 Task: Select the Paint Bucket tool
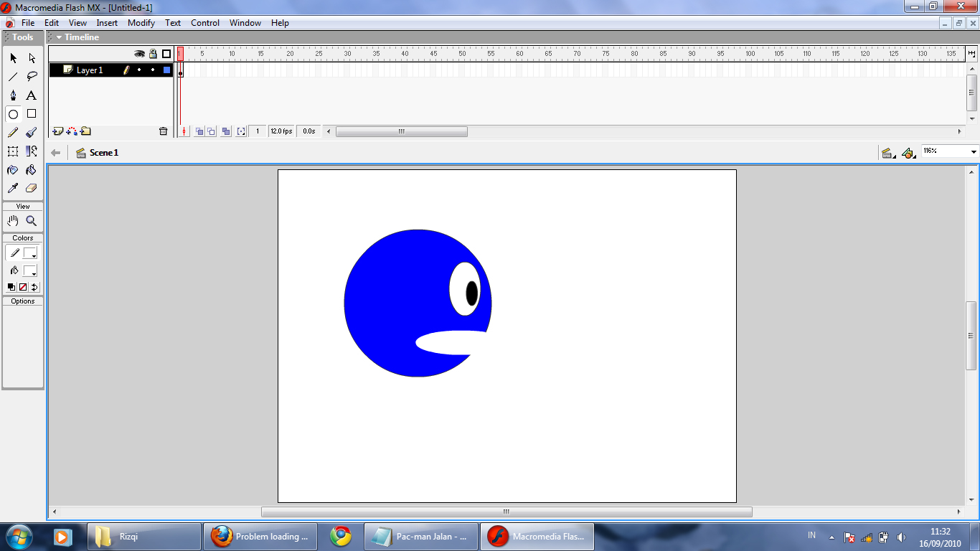tap(32, 170)
